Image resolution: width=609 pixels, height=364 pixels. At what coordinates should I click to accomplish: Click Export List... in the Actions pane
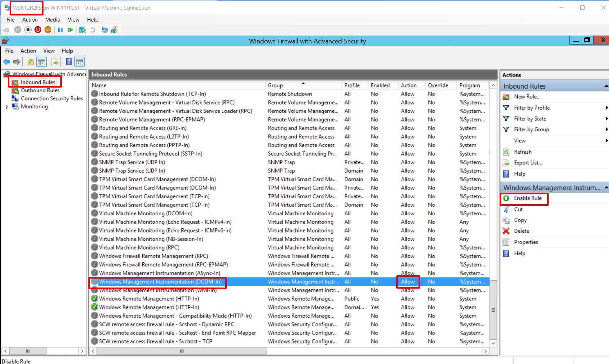click(x=528, y=163)
